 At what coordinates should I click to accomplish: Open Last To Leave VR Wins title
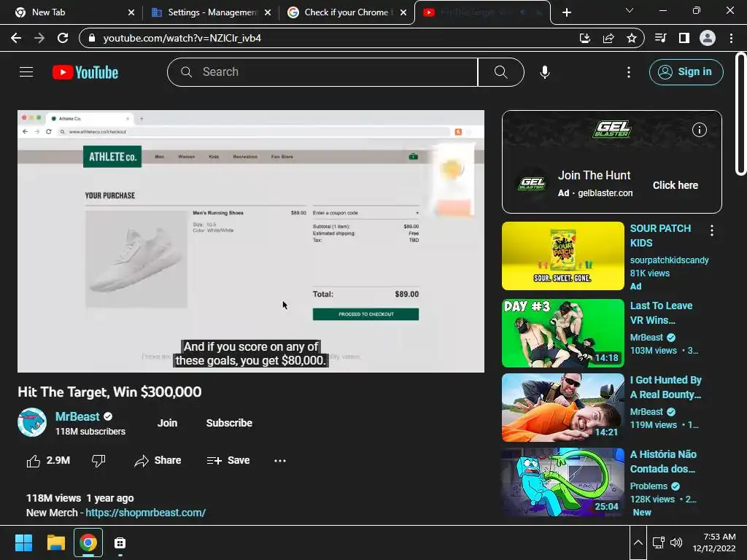[661, 313]
